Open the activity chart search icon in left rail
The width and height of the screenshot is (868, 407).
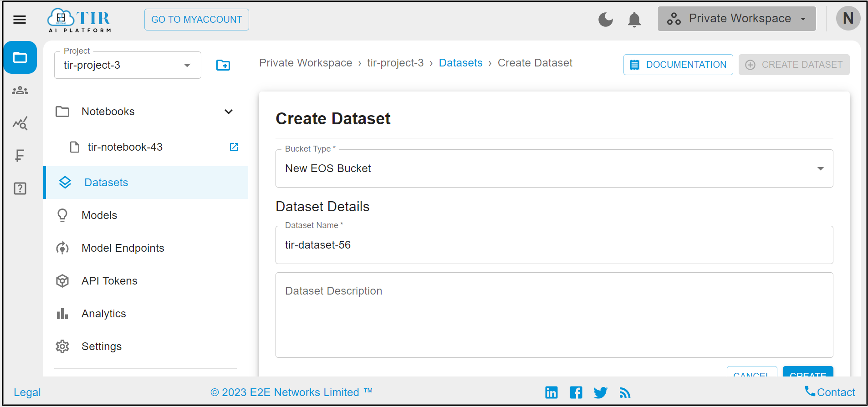(20, 123)
